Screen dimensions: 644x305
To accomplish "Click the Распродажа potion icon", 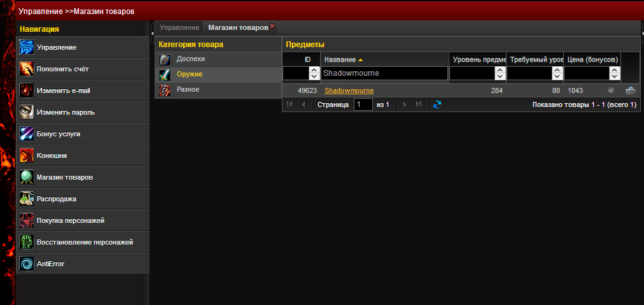I will coord(26,199).
